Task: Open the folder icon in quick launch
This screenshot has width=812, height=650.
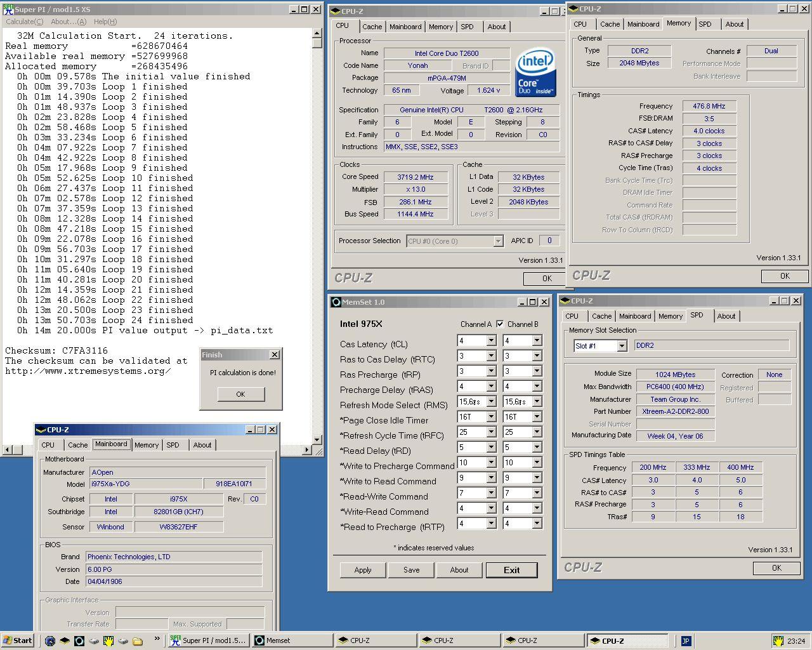Action: 138,640
